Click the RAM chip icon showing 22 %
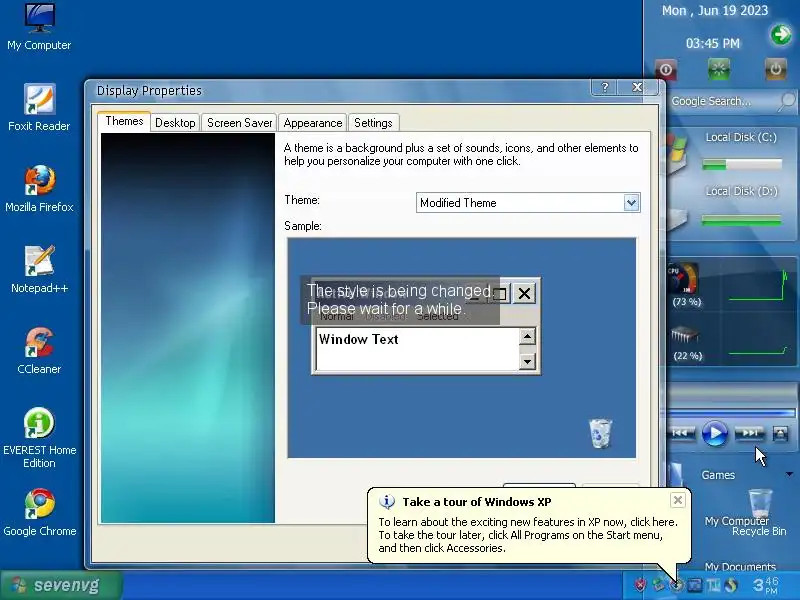 (x=685, y=335)
